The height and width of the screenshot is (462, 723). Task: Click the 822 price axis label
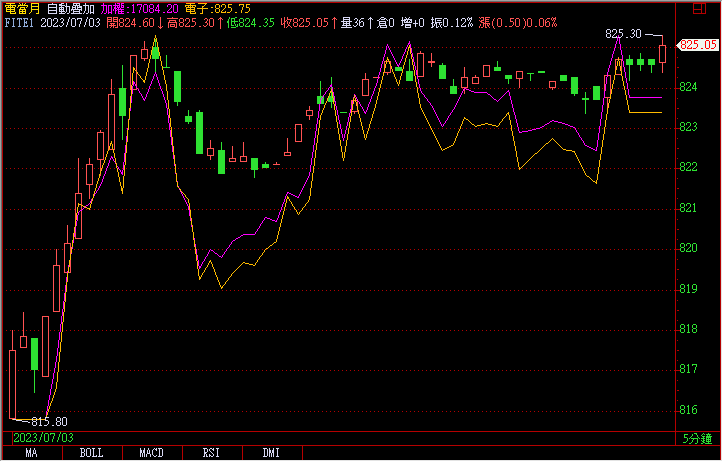(688, 167)
